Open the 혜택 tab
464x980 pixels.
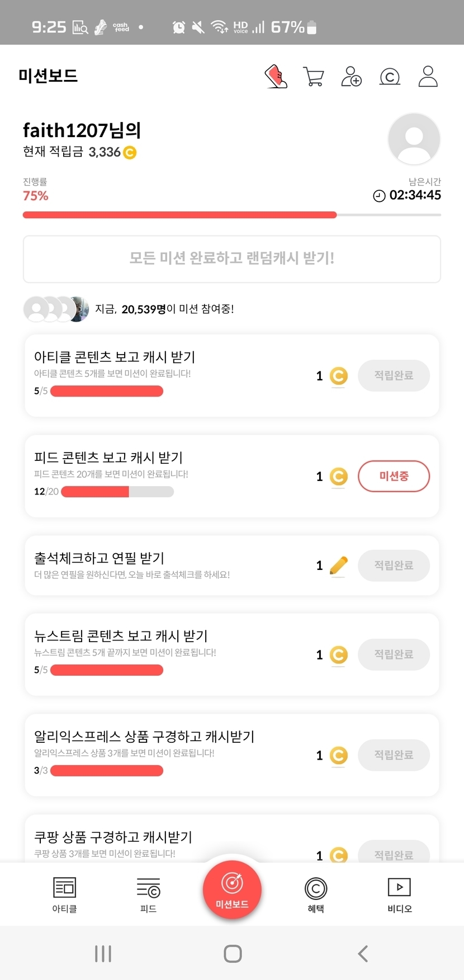tap(316, 894)
